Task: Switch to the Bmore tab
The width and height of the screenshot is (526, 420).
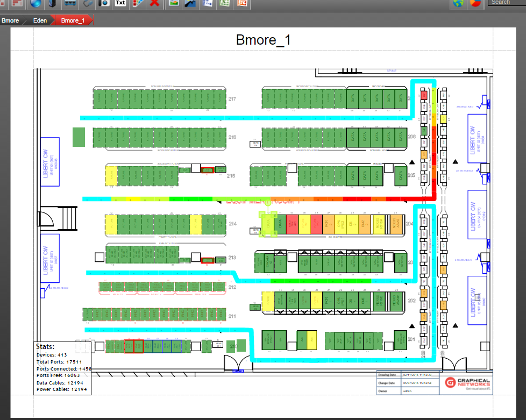Action: pyautogui.click(x=9, y=20)
